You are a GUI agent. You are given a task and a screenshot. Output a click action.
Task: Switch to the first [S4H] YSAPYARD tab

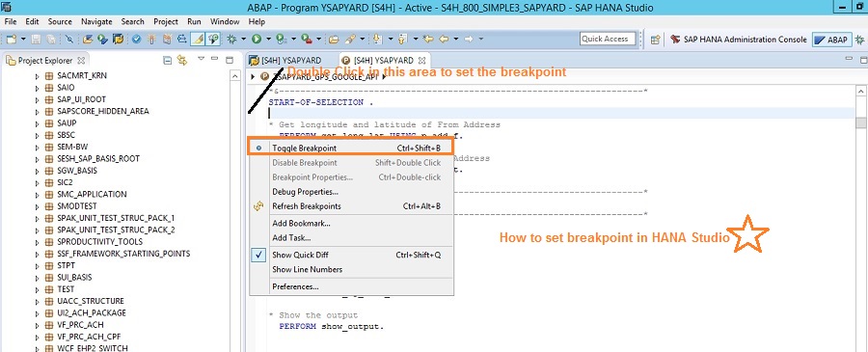pyautogui.click(x=285, y=61)
